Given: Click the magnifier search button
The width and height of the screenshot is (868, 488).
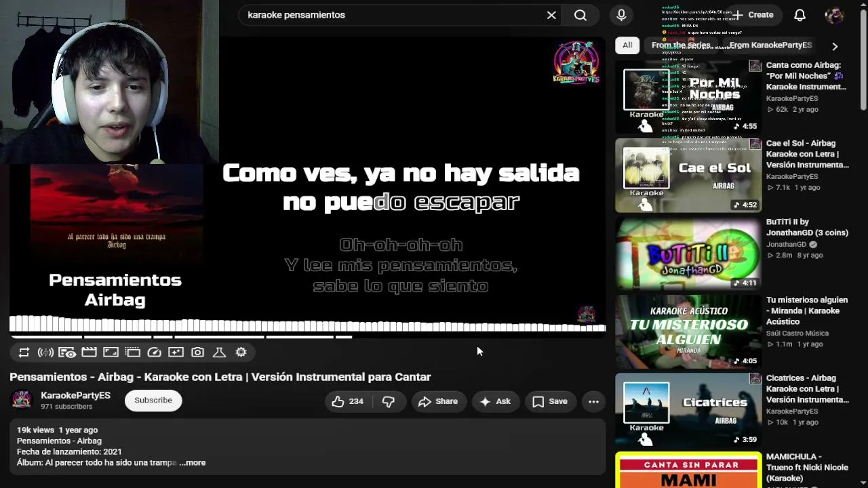Looking at the screenshot, I should click(x=580, y=15).
